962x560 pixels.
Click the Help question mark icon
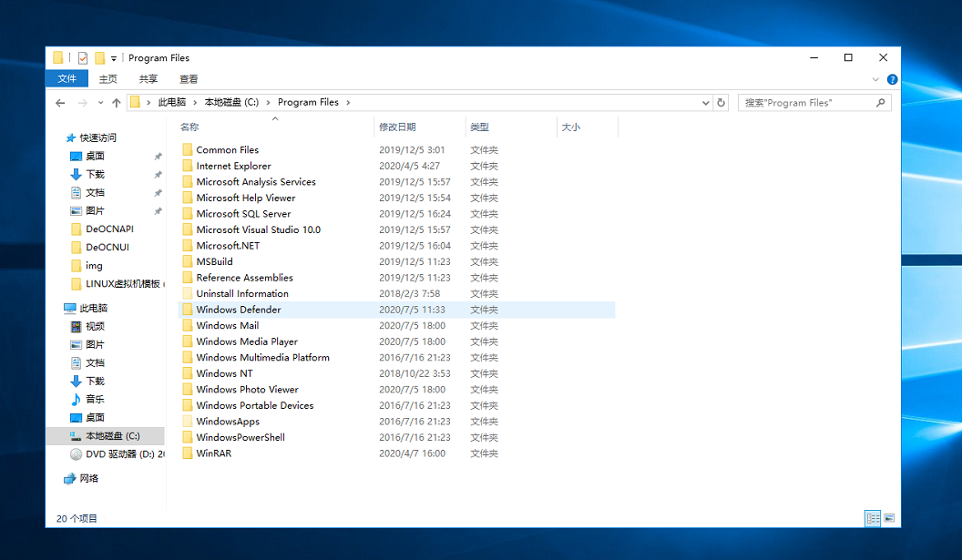point(892,80)
